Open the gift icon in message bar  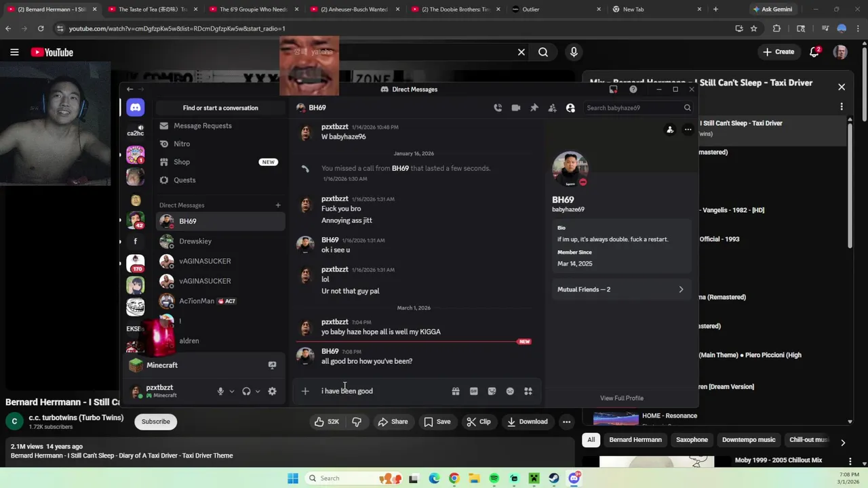click(x=456, y=391)
